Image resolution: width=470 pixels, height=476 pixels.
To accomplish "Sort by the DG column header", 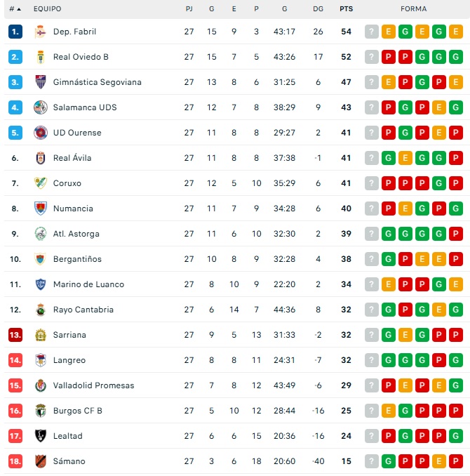I will tap(318, 9).
